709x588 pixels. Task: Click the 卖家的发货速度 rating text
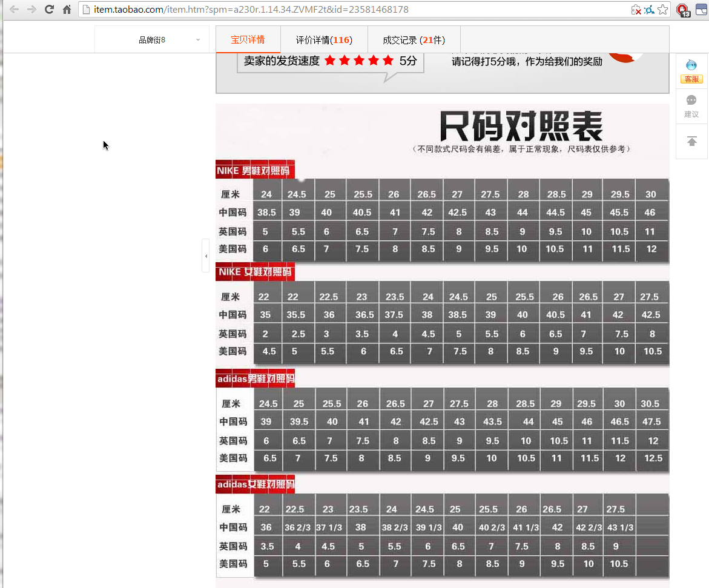click(282, 61)
